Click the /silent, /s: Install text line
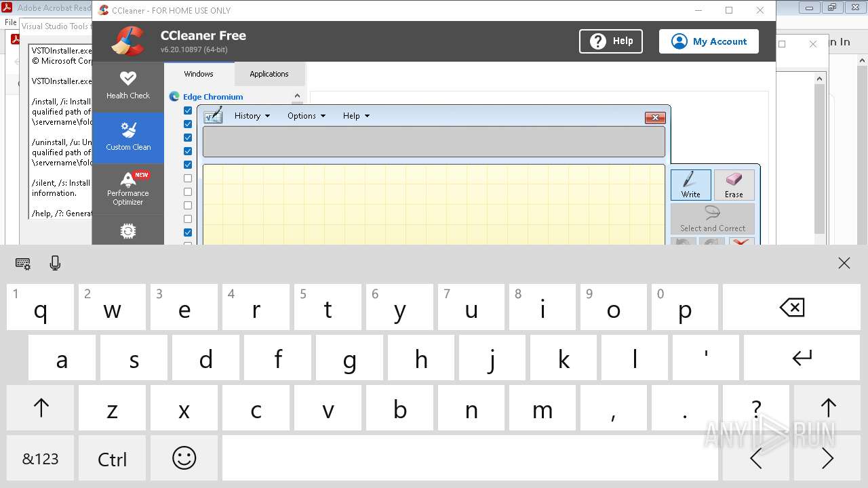 [x=62, y=183]
